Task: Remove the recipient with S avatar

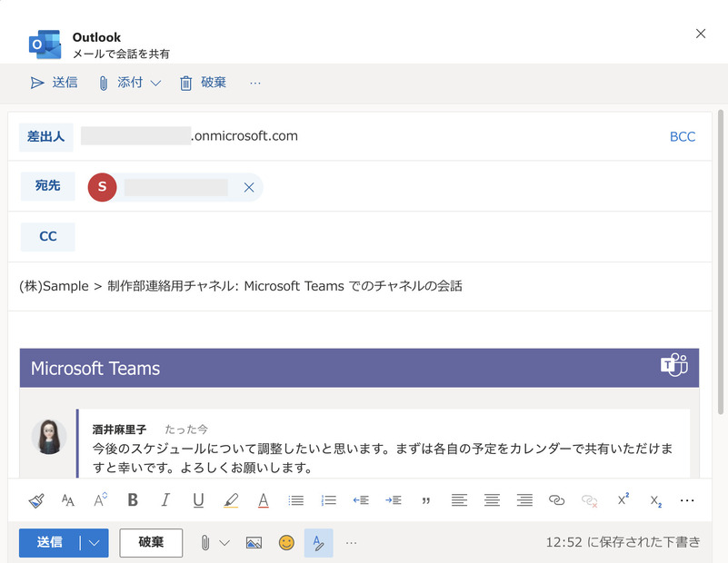Action: click(x=249, y=187)
